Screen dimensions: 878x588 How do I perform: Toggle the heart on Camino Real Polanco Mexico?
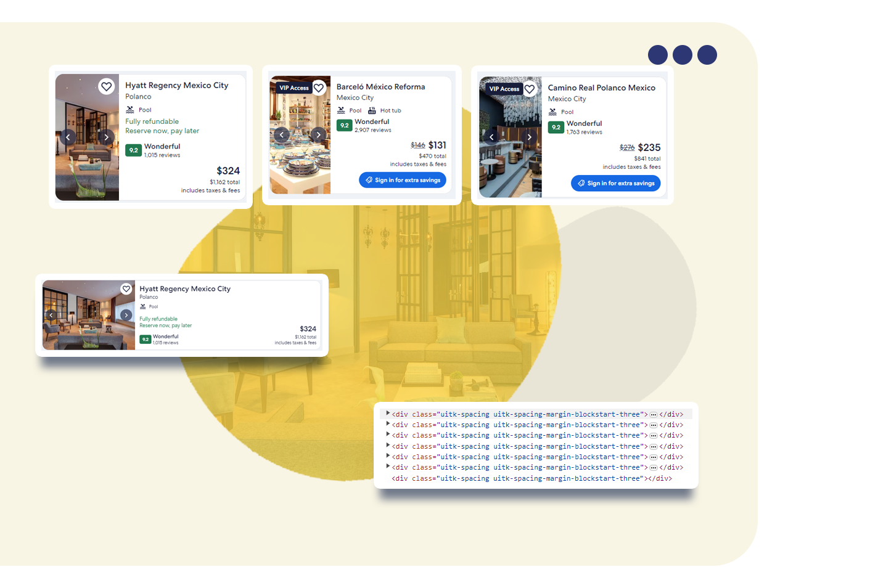(530, 89)
